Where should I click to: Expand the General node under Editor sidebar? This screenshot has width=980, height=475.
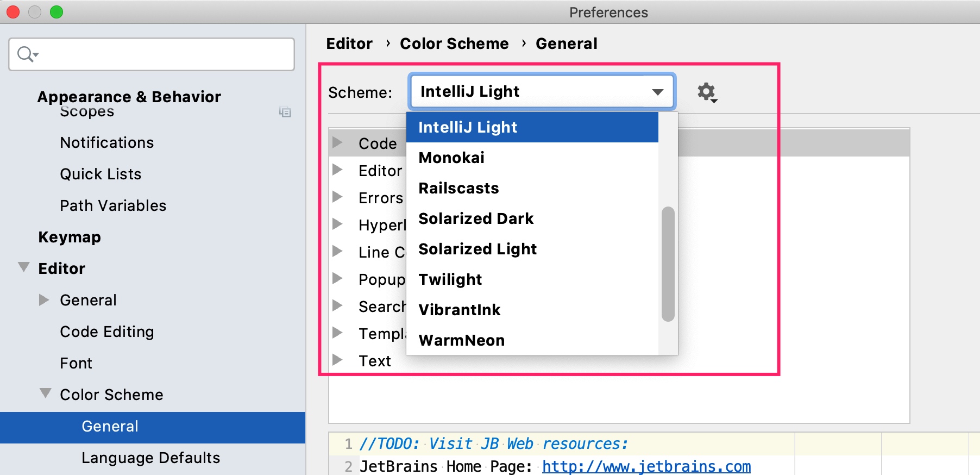[44, 300]
